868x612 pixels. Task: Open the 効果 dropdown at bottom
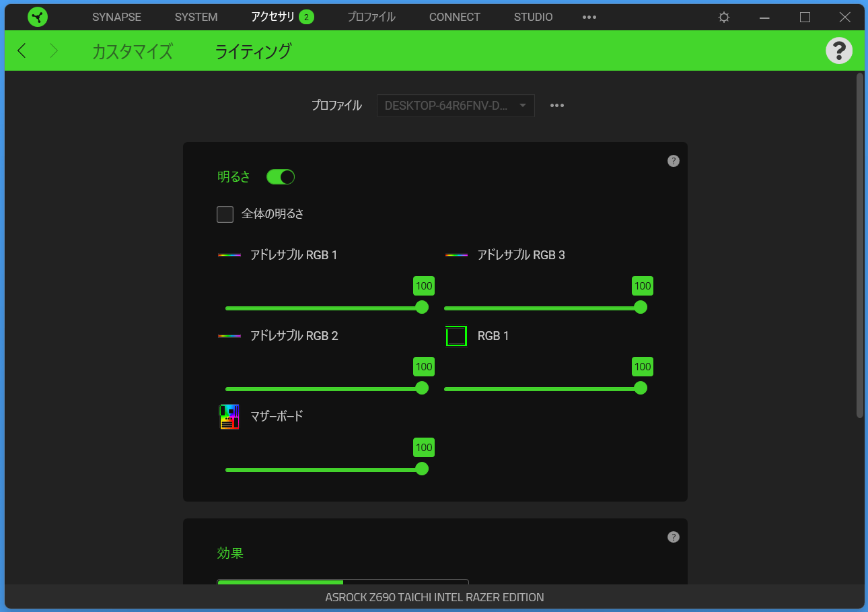point(342,582)
